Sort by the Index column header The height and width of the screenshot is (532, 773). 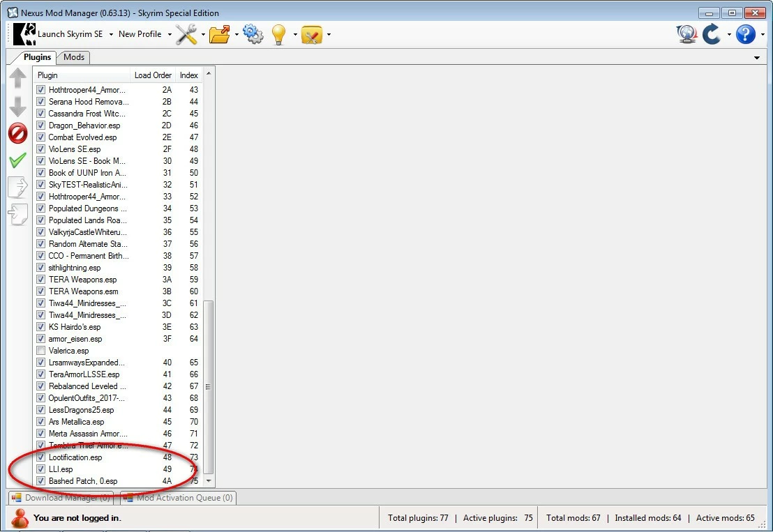pos(189,75)
